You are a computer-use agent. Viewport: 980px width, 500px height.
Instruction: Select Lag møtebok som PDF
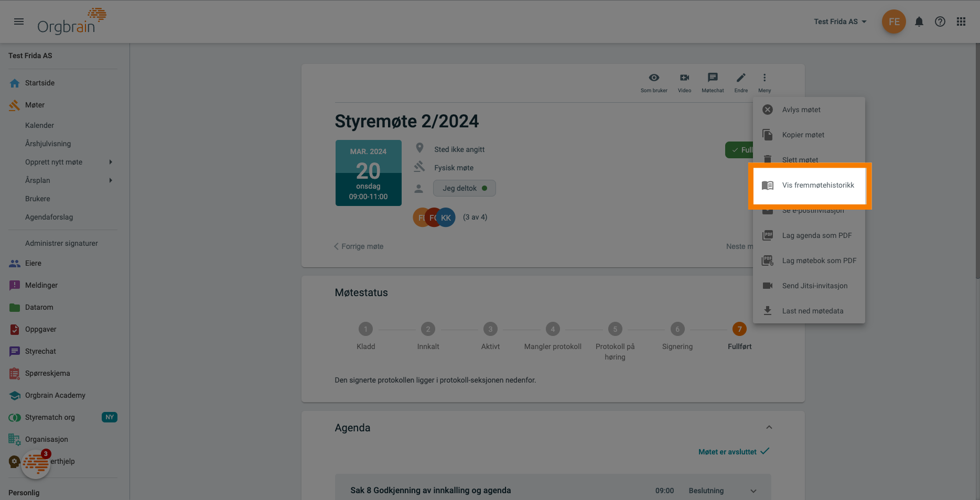coord(809,260)
